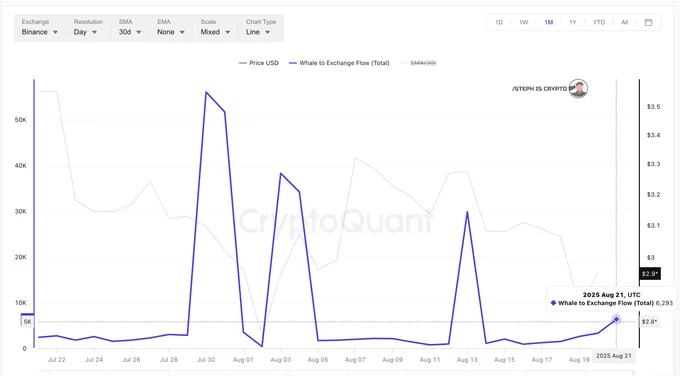Click the Aug 03 x-axis date label
This screenshot has height=376, width=680.
click(x=280, y=360)
